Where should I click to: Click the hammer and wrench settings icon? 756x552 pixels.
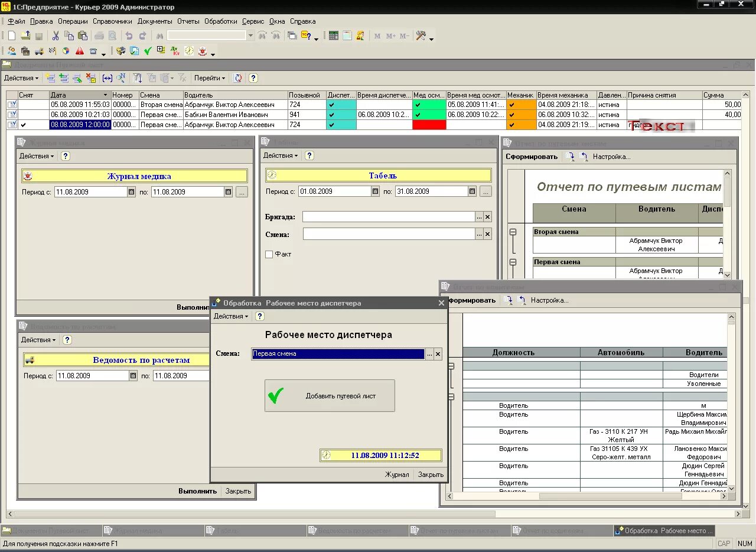pos(421,36)
